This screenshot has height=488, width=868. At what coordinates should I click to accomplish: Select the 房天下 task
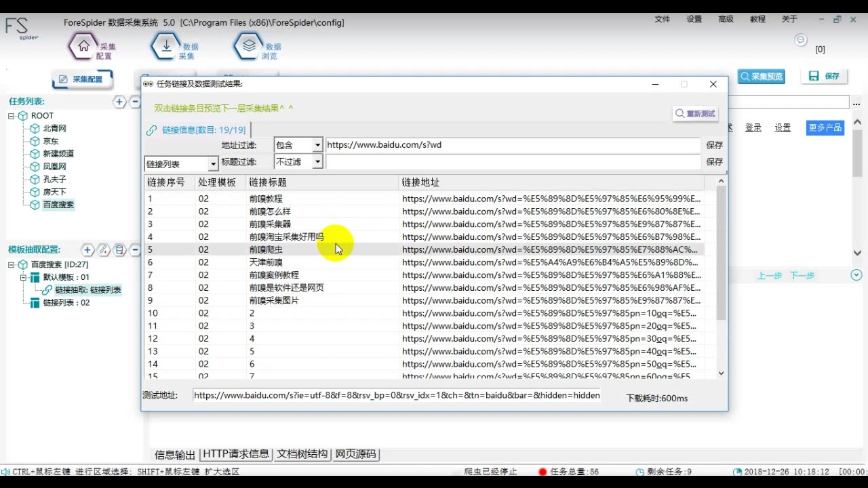click(x=54, y=192)
